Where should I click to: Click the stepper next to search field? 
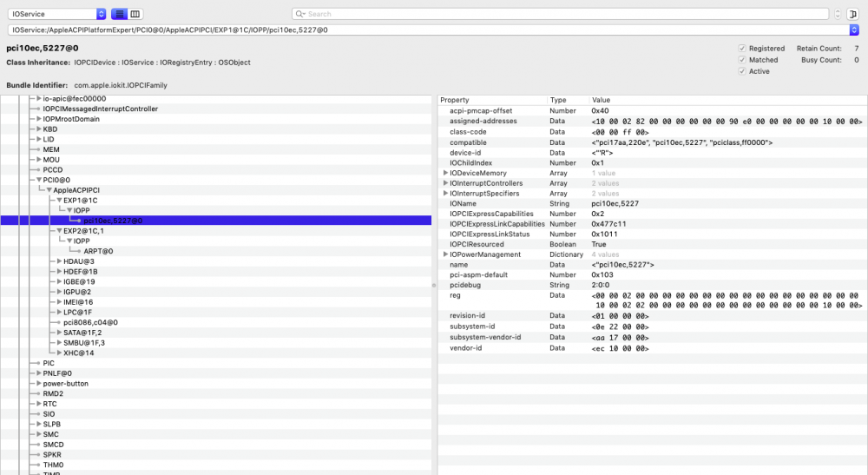(x=838, y=14)
